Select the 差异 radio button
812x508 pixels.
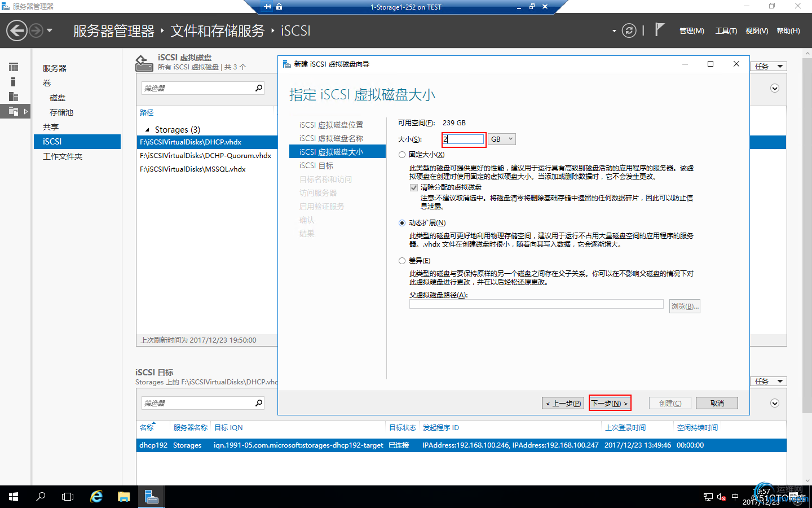coord(402,261)
